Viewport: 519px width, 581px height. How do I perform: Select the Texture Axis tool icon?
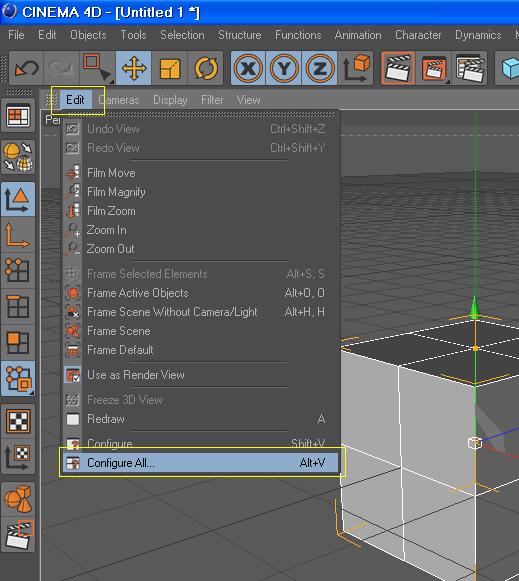[x=18, y=457]
